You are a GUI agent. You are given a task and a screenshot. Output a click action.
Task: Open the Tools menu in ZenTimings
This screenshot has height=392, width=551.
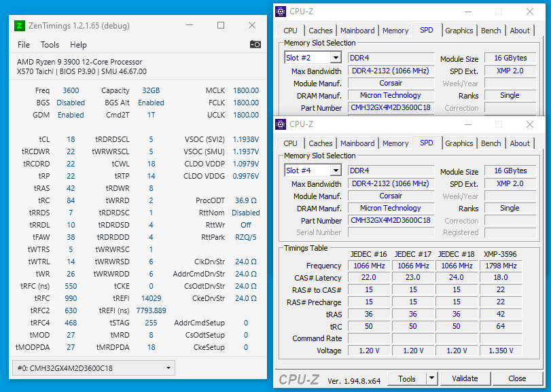(50, 45)
